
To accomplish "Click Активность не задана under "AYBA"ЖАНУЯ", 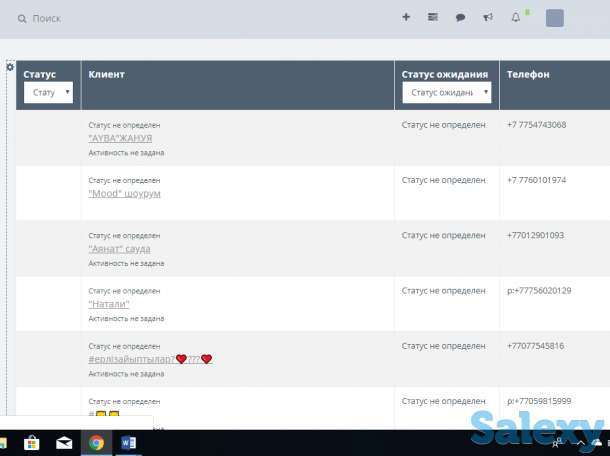I will click(x=126, y=153).
